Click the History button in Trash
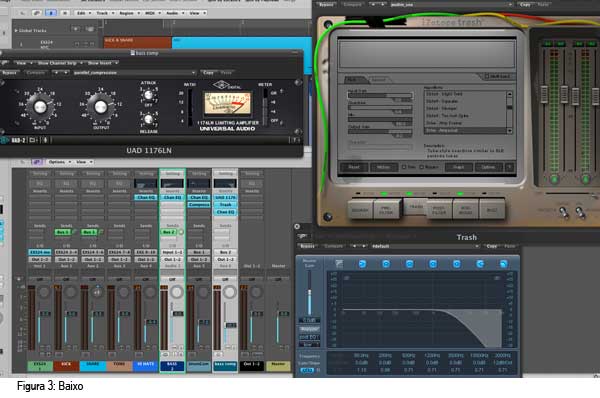This screenshot has height=398, width=600. point(383,167)
